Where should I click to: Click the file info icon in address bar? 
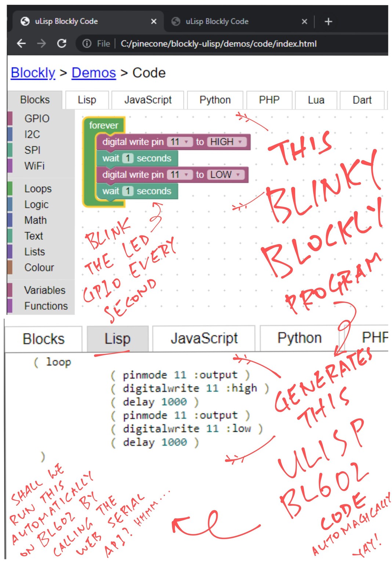click(87, 44)
